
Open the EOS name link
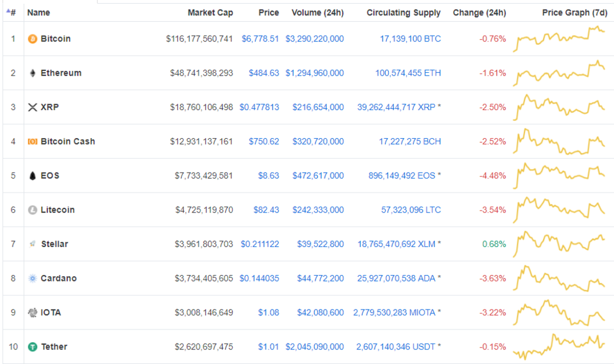pyautogui.click(x=50, y=175)
